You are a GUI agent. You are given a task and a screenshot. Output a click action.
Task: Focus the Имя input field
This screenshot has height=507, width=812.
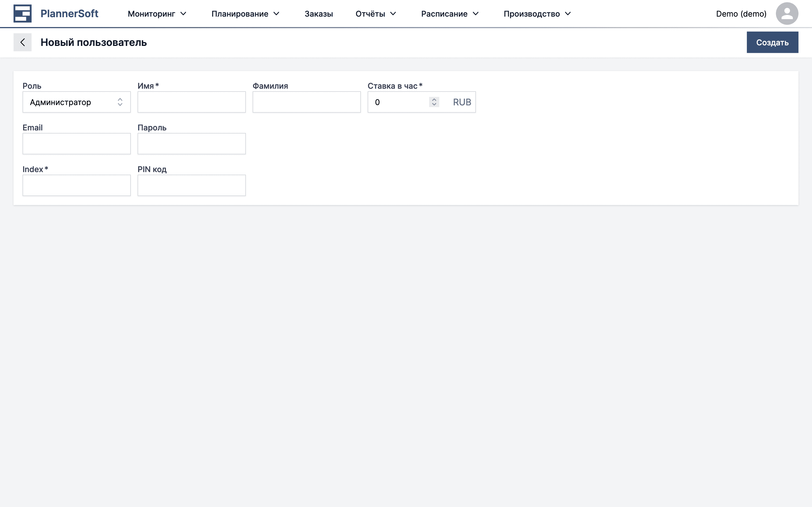[x=192, y=102]
